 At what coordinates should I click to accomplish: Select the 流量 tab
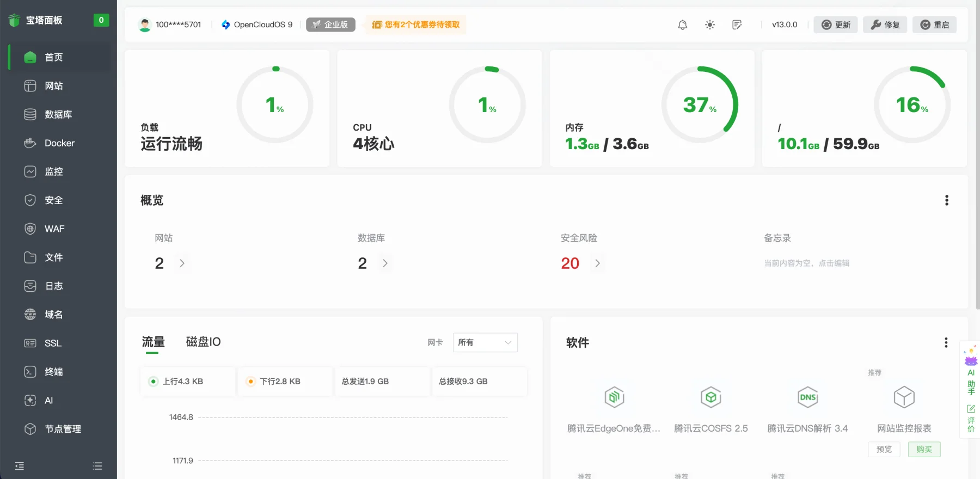pyautogui.click(x=153, y=342)
